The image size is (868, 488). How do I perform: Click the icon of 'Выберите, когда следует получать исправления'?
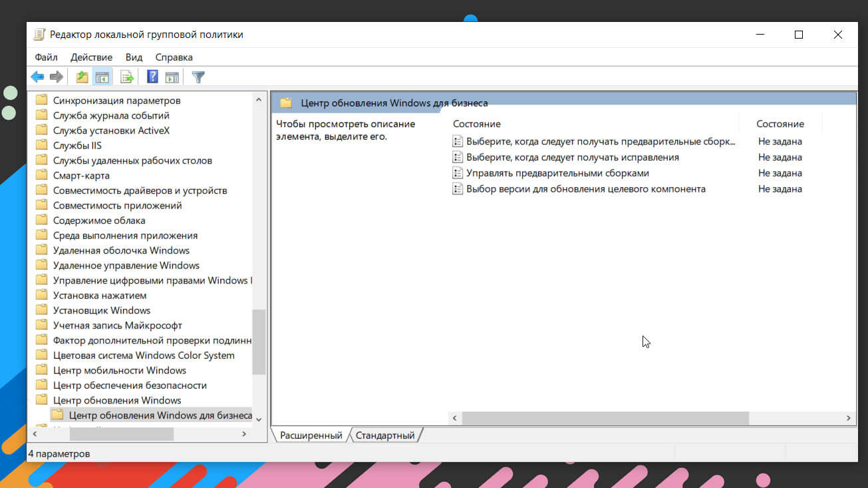[x=458, y=157]
